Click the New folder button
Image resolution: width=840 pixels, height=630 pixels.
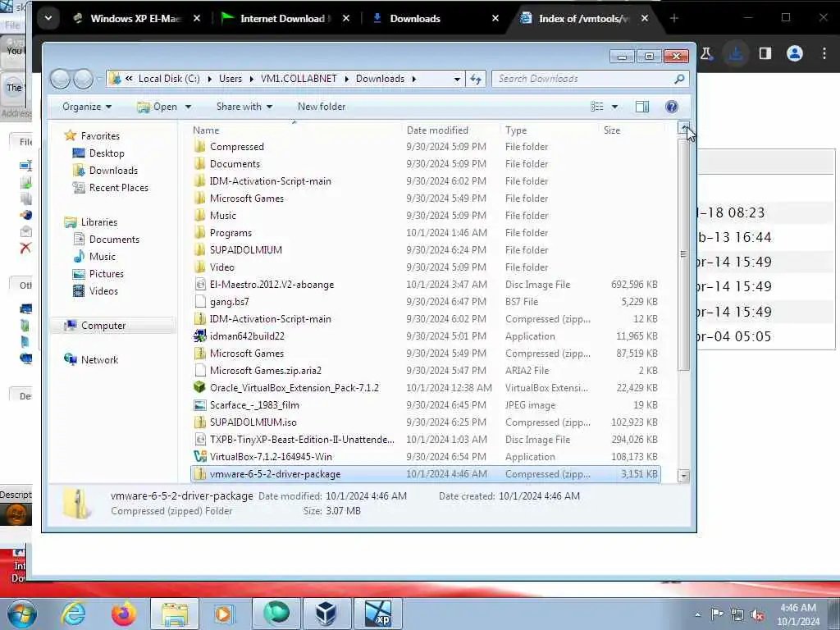[322, 107]
